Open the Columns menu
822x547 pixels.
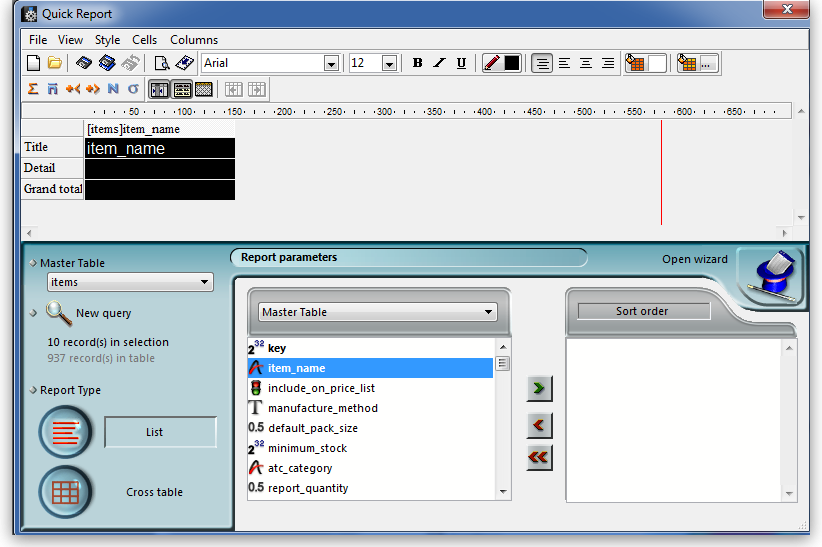(194, 40)
